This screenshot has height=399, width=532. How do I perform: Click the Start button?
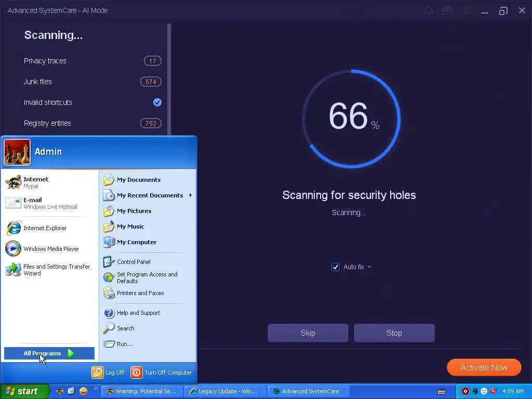coord(25,391)
